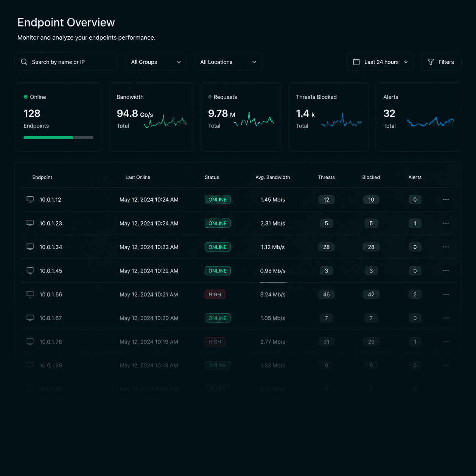
Task: Click the Alerts count 2 for 10.0.1.56
Action: [x=415, y=294]
